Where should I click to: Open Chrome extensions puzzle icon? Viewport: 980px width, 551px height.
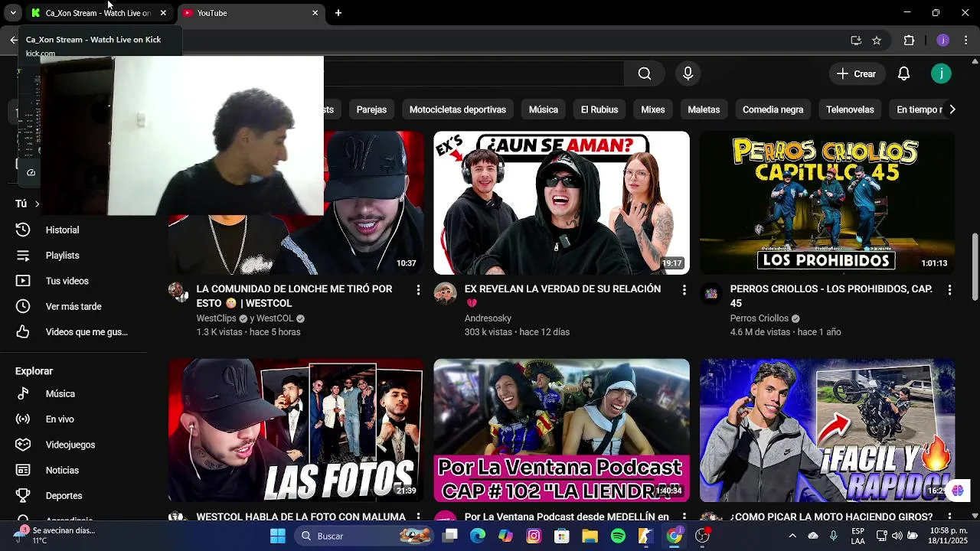909,40
